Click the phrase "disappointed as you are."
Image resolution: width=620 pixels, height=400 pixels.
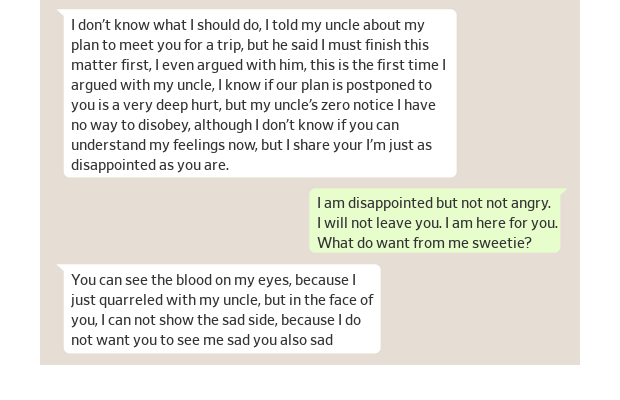(150, 165)
